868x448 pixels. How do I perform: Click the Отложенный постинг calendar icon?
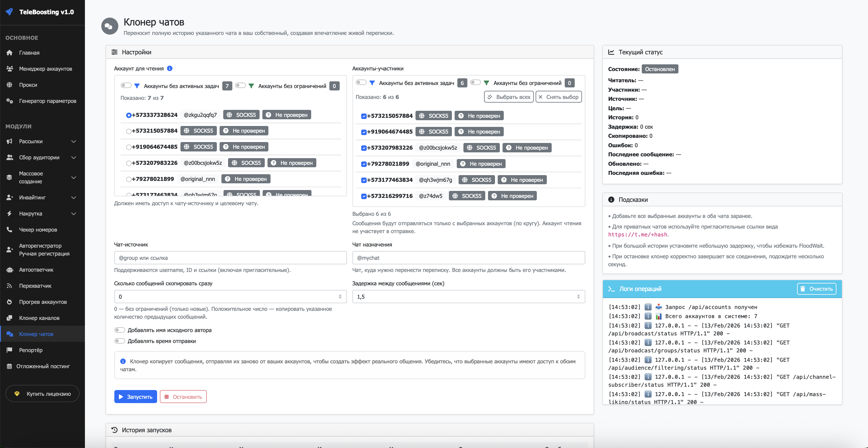(x=9, y=366)
